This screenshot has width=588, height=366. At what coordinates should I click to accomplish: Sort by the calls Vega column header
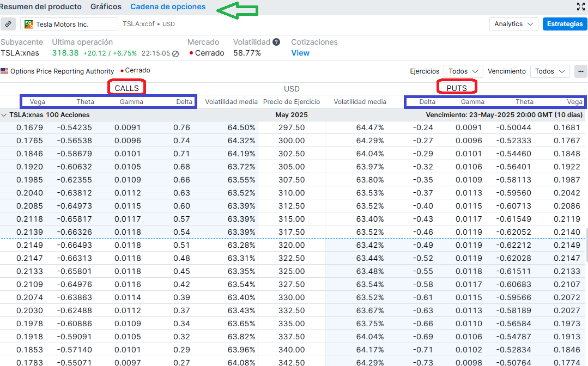(x=38, y=102)
